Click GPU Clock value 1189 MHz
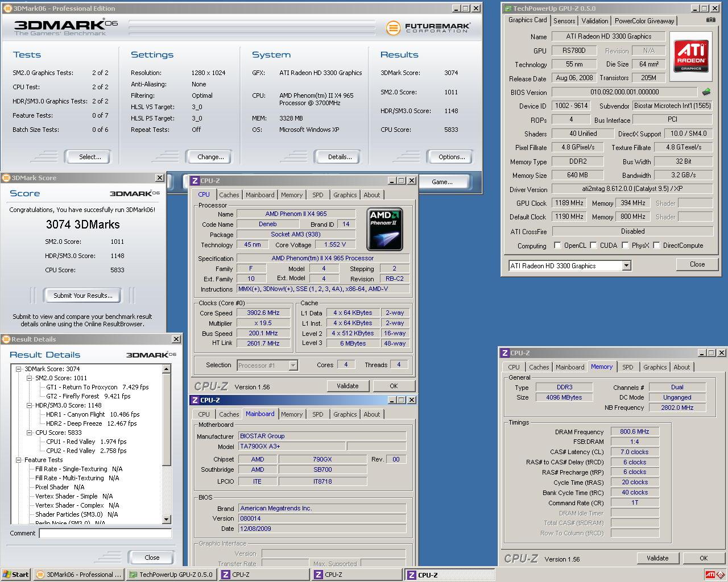728x582 pixels. [569, 203]
